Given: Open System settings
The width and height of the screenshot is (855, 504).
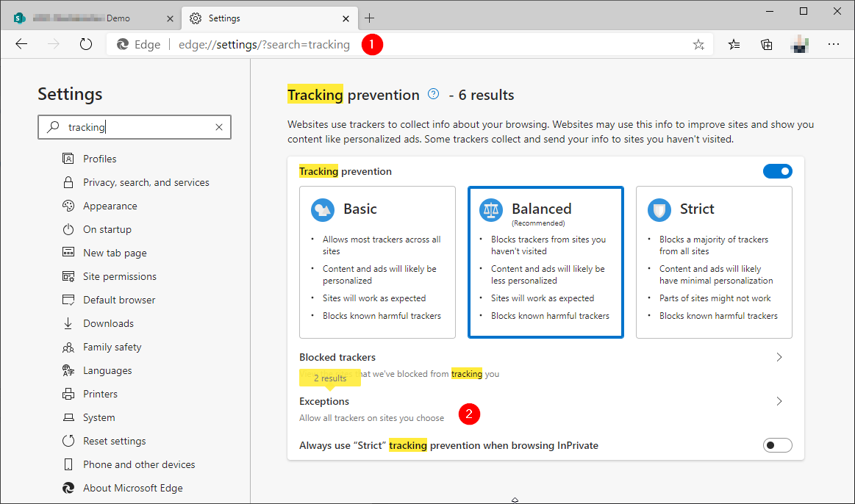Looking at the screenshot, I should (99, 417).
